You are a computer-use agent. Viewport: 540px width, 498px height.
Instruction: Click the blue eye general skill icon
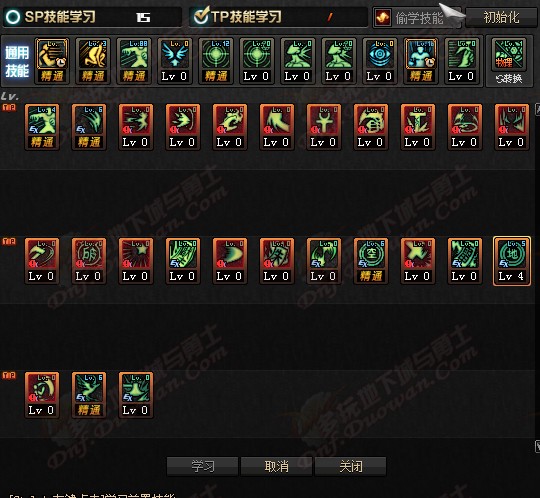tap(379, 61)
